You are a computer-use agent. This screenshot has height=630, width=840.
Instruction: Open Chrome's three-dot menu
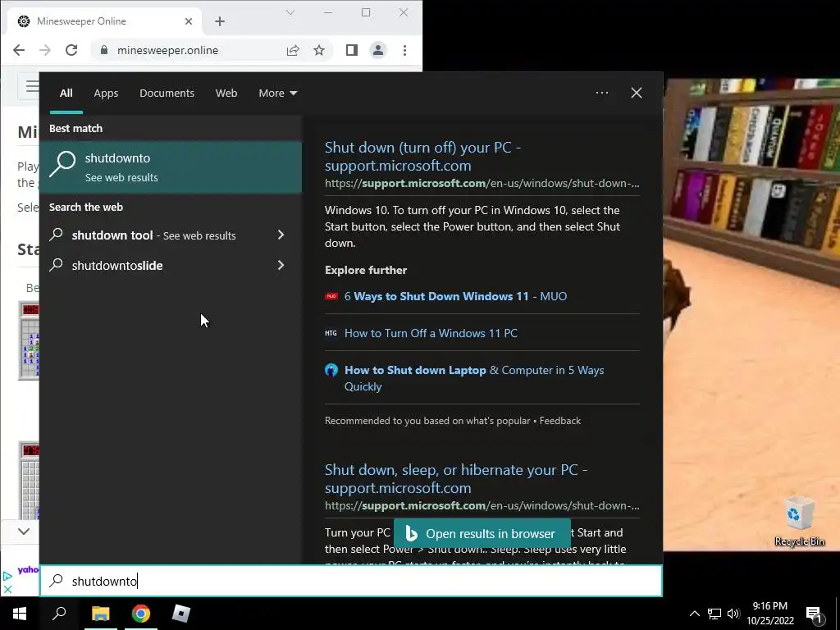[x=404, y=50]
